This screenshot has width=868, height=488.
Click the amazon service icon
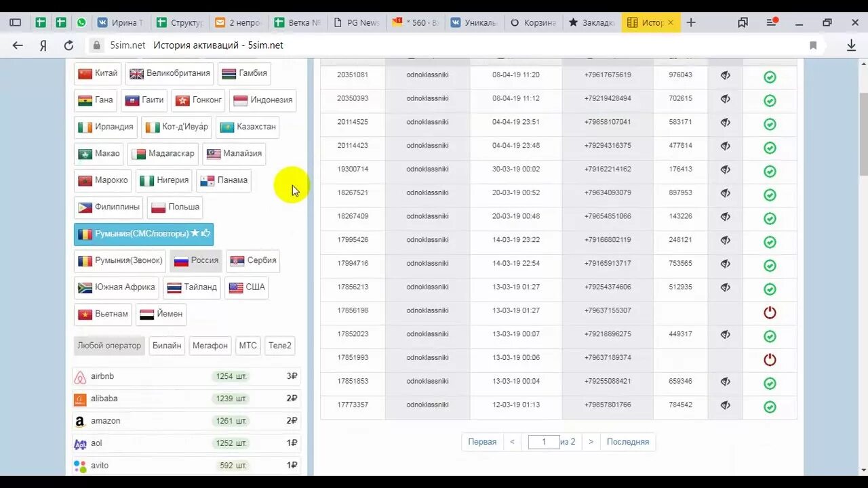tap(80, 422)
